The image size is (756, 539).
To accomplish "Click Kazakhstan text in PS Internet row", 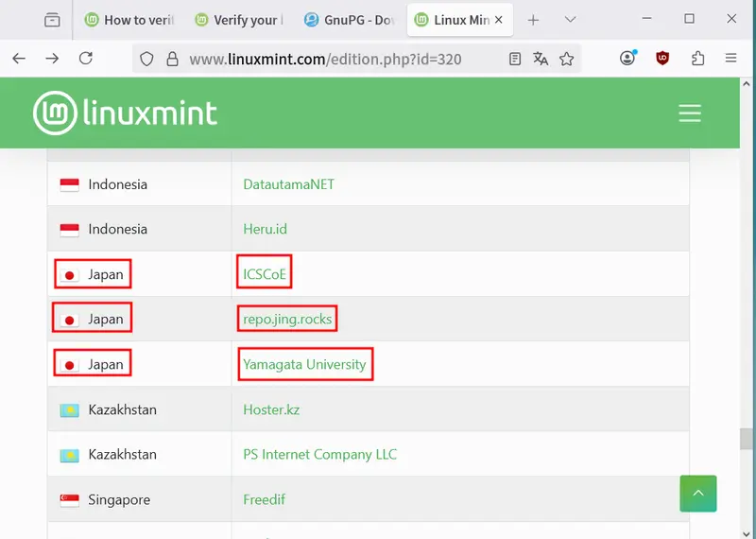I will click(123, 455).
